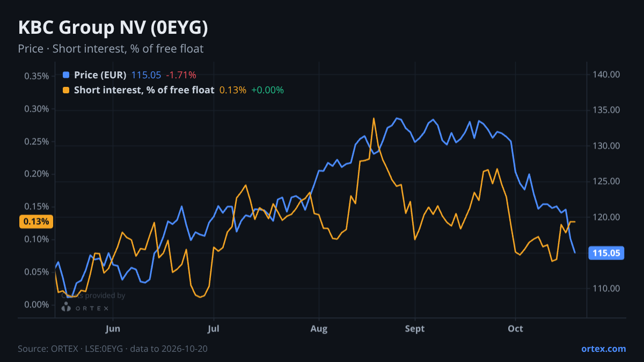Select 'Short interest, % of free float' legend label

coord(144,90)
